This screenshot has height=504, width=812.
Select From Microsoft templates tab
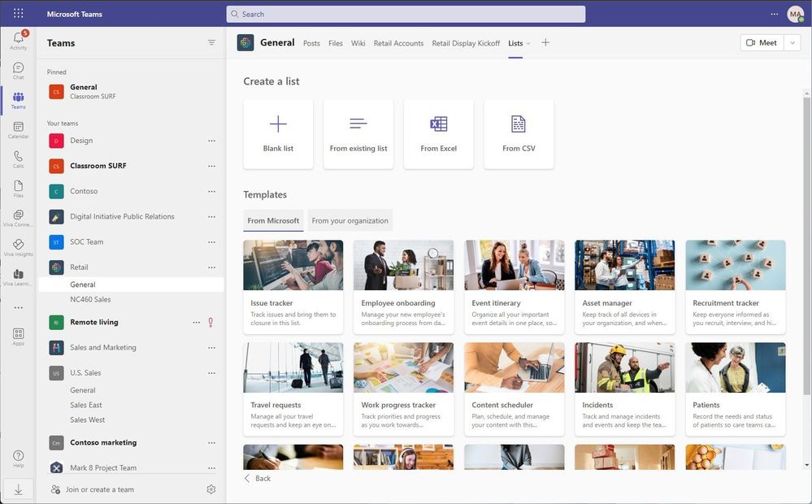point(273,220)
